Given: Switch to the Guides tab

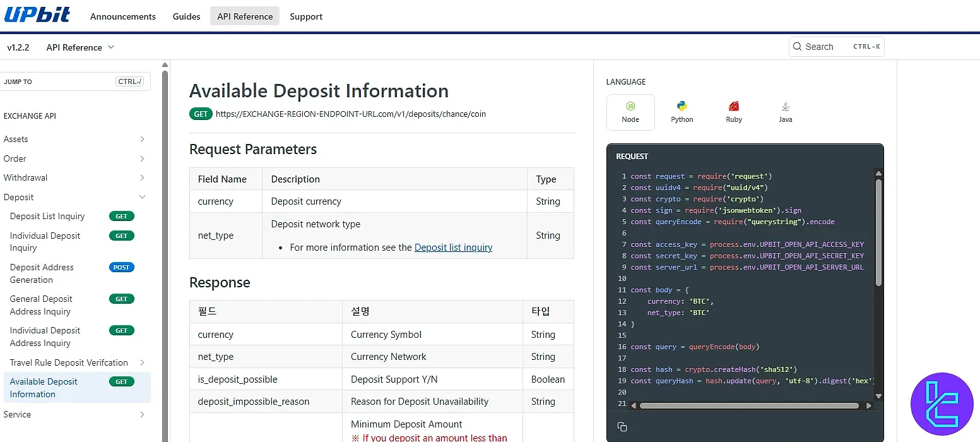Looking at the screenshot, I should pos(186,16).
